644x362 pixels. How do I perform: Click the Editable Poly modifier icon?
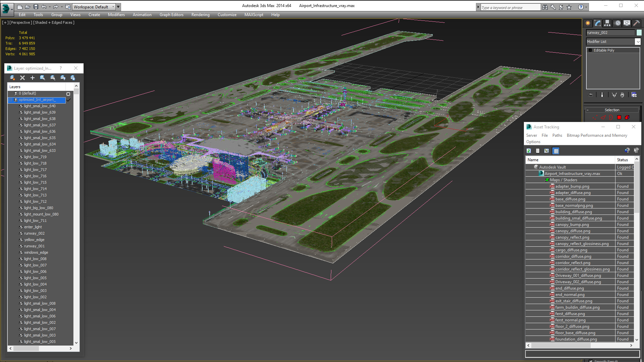tap(590, 50)
